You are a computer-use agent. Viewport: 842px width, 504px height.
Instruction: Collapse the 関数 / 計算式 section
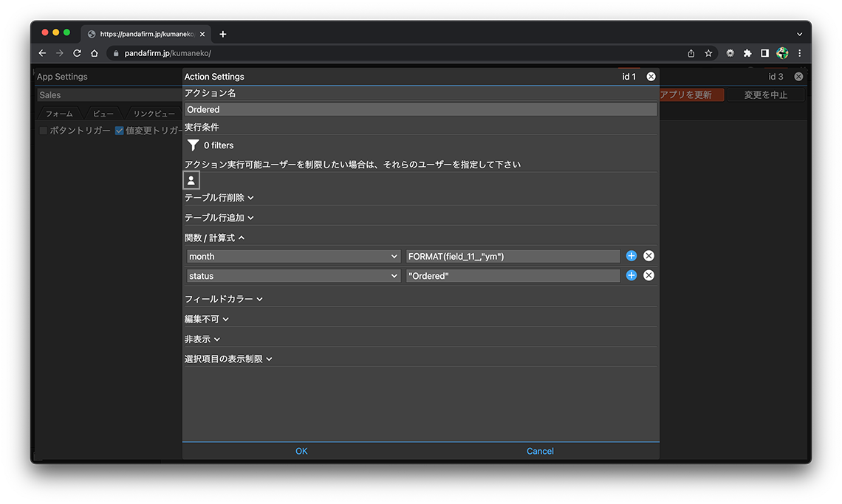(x=214, y=238)
